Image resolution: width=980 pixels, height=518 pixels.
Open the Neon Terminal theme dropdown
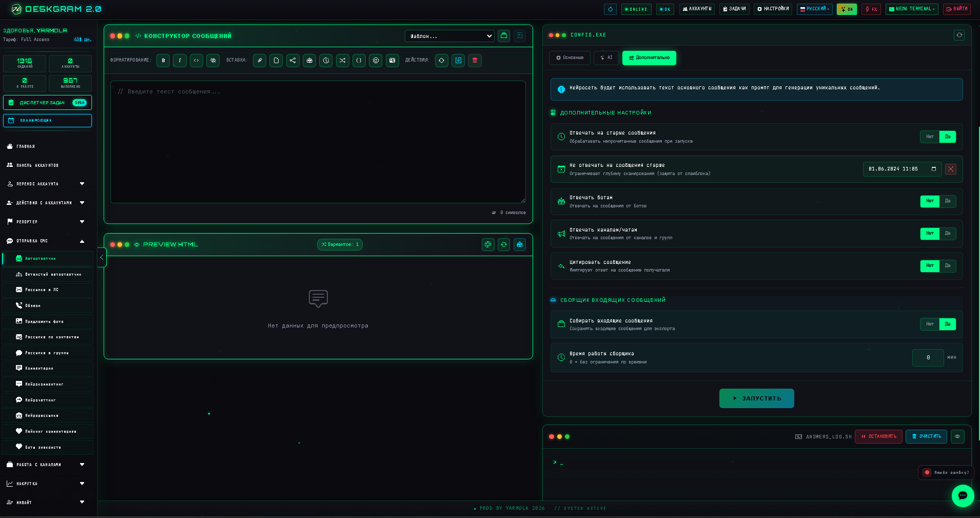click(912, 9)
